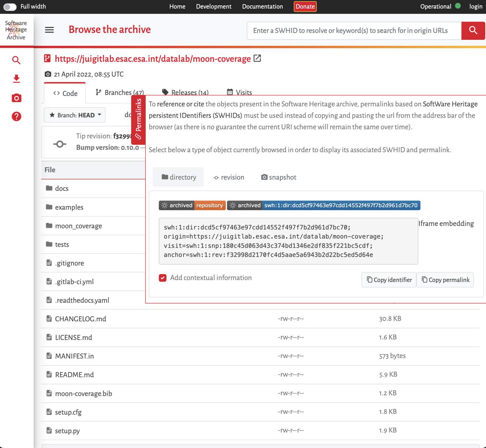Image resolution: width=486 pixels, height=448 pixels.
Task: Open the .gitlab-ci.yml file
Action: coord(74,282)
